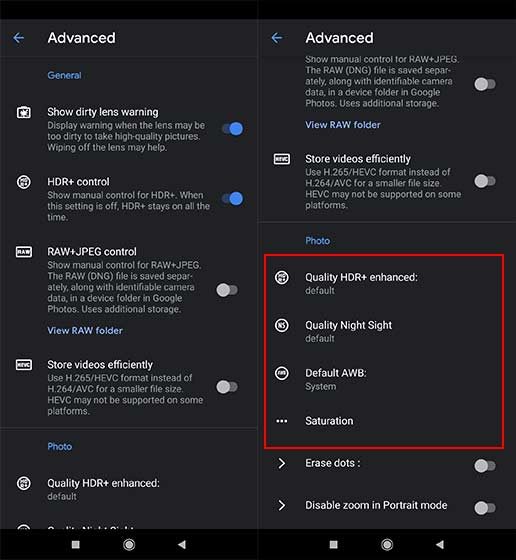Screen dimensions: 516x560
Task: Tap the Default AWB icon
Action: click(282, 373)
